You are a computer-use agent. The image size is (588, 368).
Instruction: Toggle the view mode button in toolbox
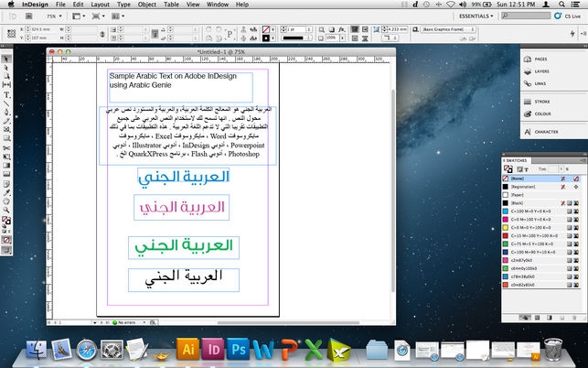click(6, 250)
